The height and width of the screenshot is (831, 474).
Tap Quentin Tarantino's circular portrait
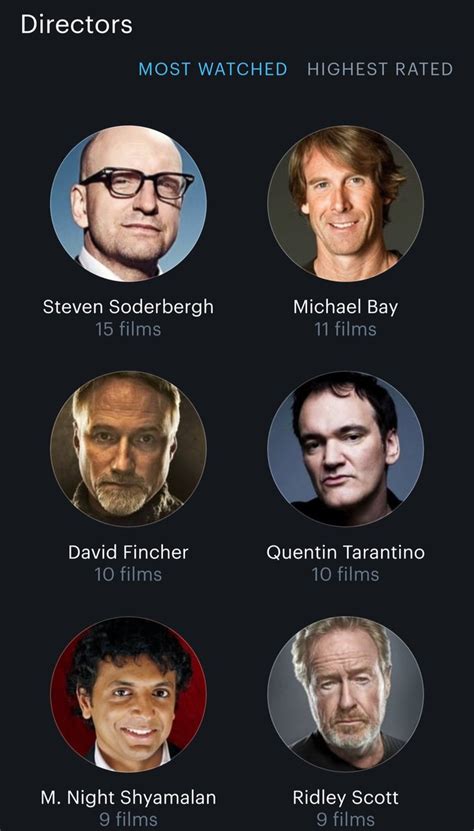tap(345, 448)
